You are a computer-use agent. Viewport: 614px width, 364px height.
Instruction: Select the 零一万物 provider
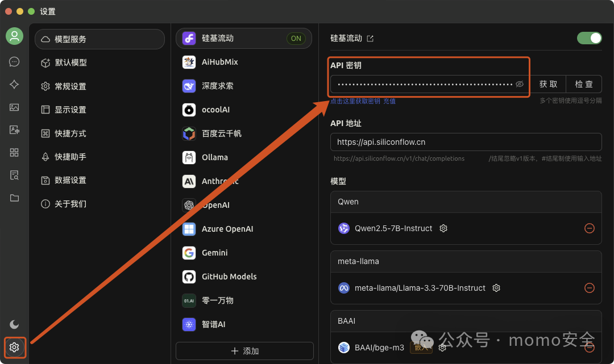(243, 300)
